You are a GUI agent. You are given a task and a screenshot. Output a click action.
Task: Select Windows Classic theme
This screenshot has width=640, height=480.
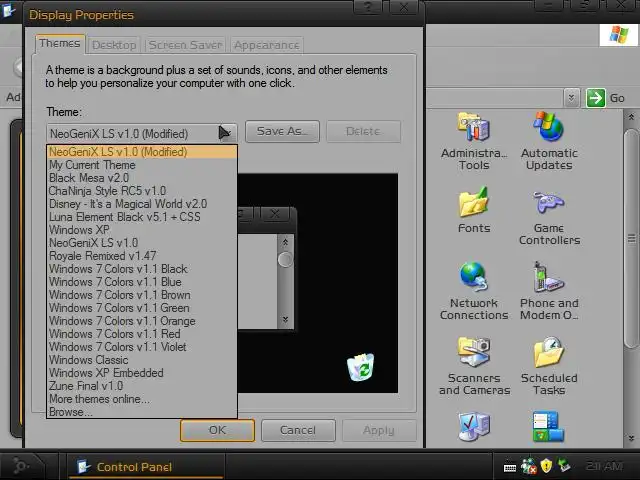[x=142, y=360]
